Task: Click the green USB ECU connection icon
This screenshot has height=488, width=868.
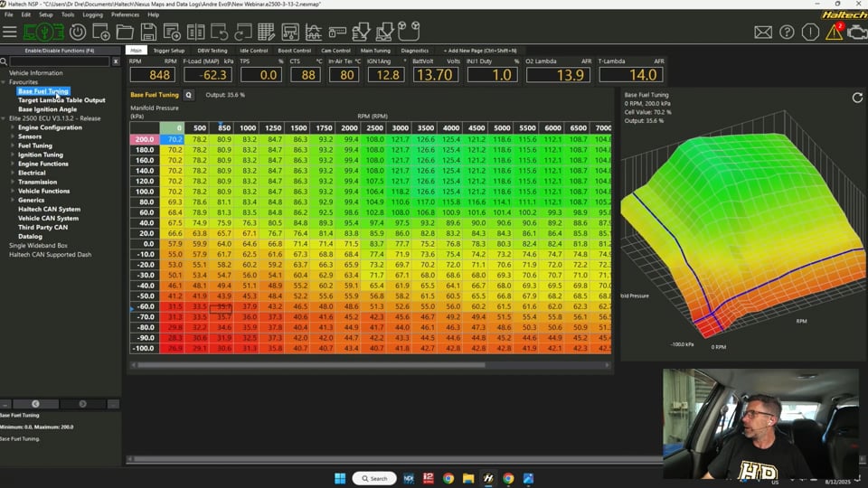Action: (43, 33)
